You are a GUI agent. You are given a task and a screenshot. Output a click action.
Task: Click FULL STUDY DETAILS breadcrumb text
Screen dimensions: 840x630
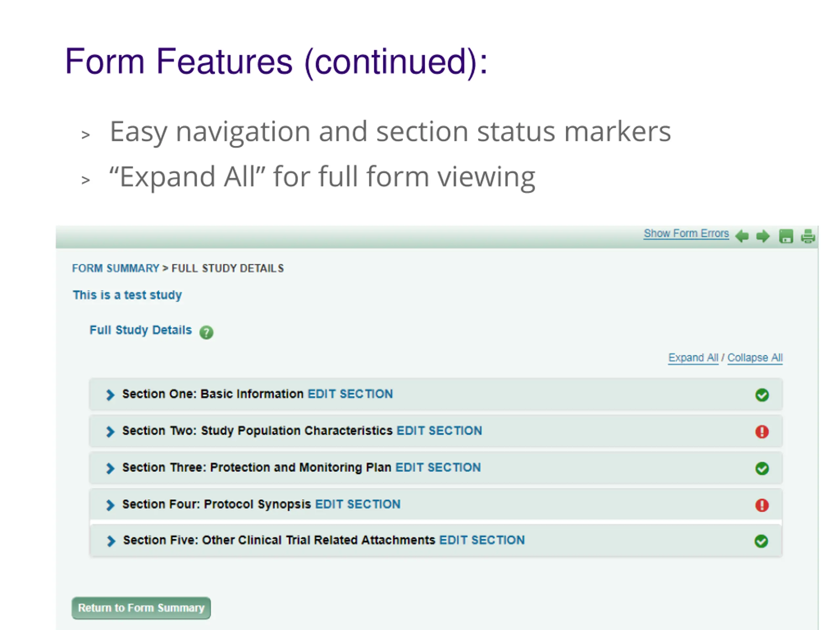pyautogui.click(x=228, y=268)
